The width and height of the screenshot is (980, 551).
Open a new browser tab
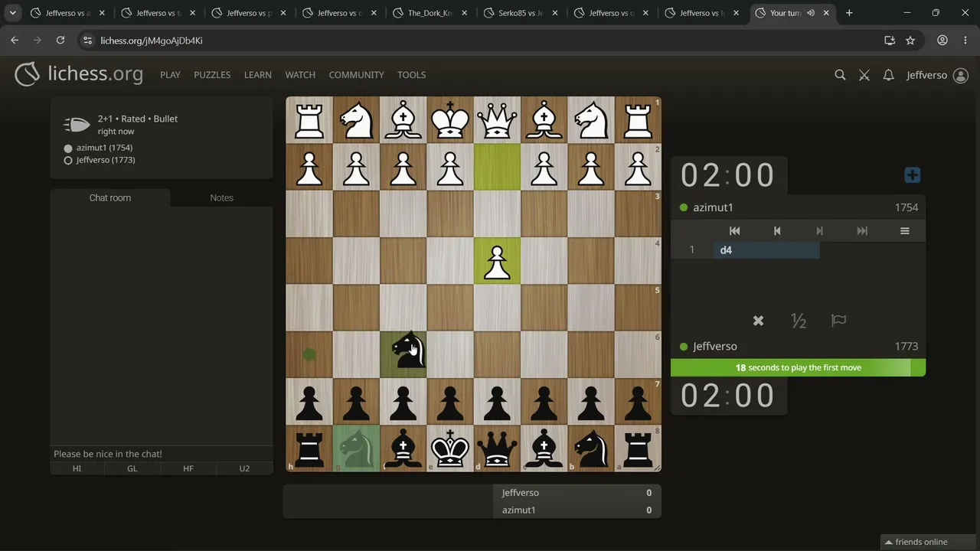(x=849, y=13)
